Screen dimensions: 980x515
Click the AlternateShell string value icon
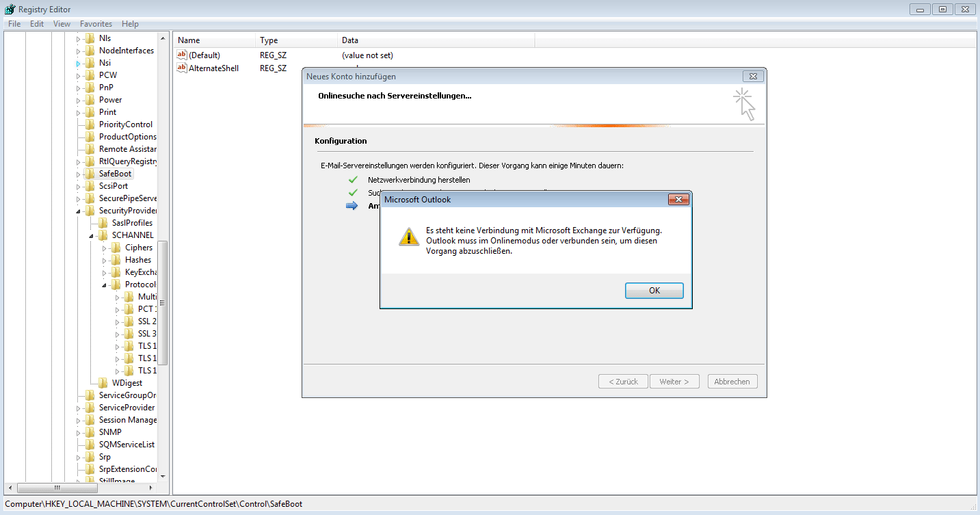pos(182,68)
